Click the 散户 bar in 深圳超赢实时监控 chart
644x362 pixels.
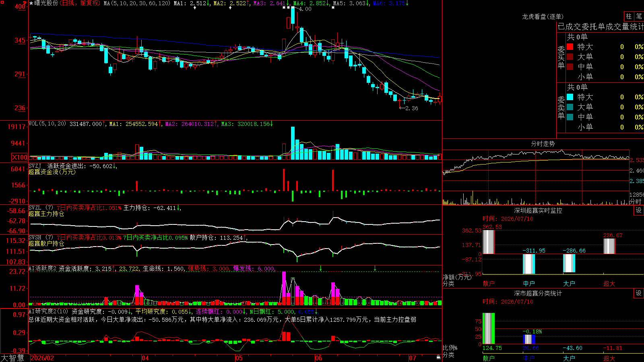[489, 242]
